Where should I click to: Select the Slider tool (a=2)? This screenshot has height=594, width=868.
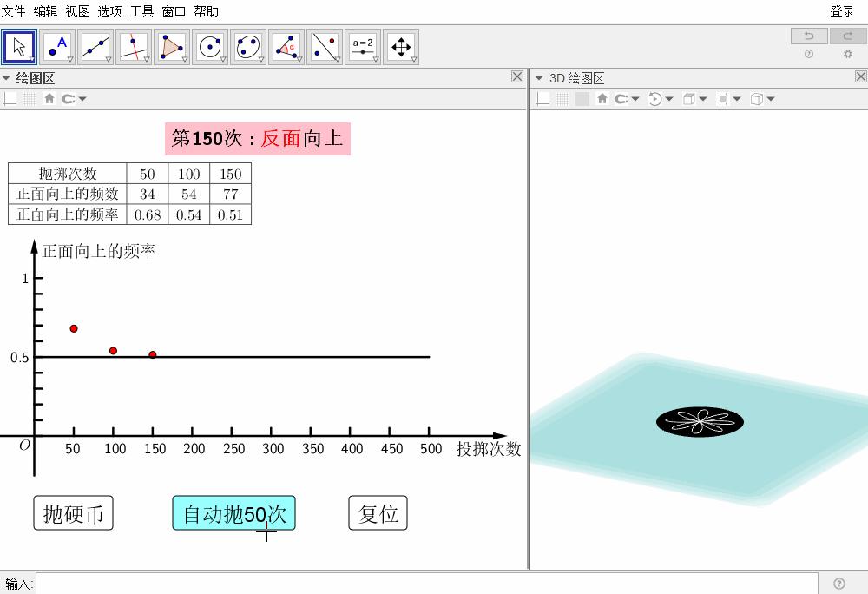pyautogui.click(x=363, y=47)
